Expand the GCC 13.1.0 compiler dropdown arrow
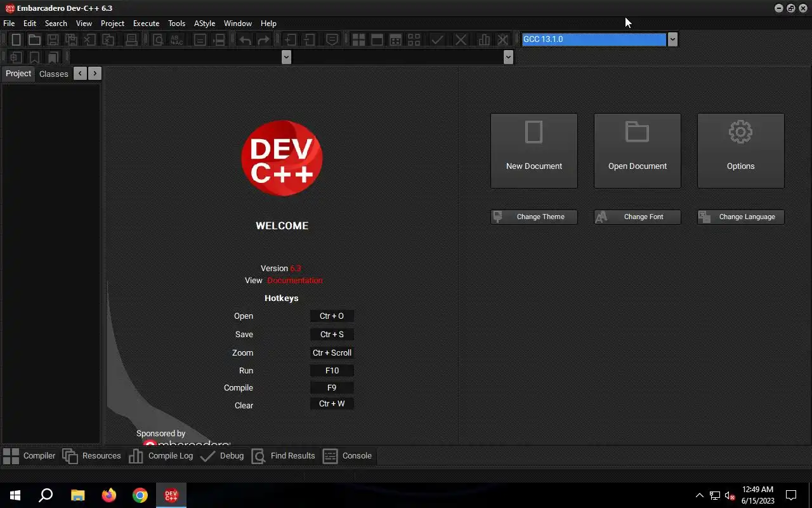812x508 pixels. (x=672, y=39)
